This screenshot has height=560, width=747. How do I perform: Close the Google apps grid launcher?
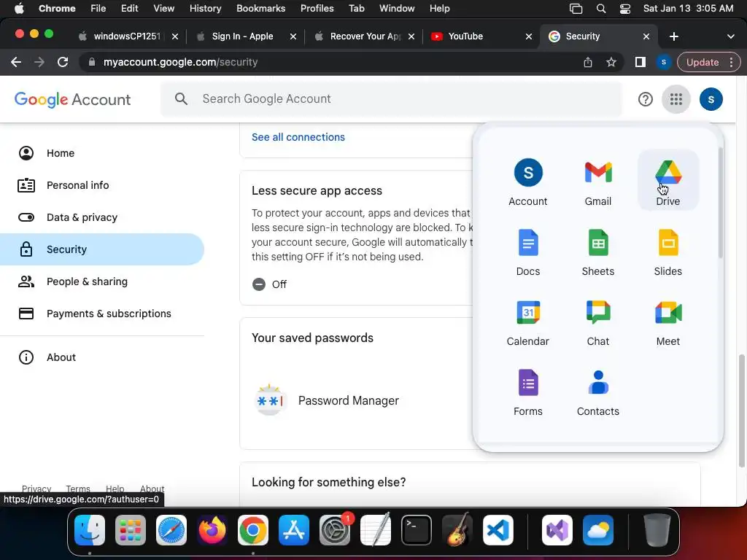[676, 99]
